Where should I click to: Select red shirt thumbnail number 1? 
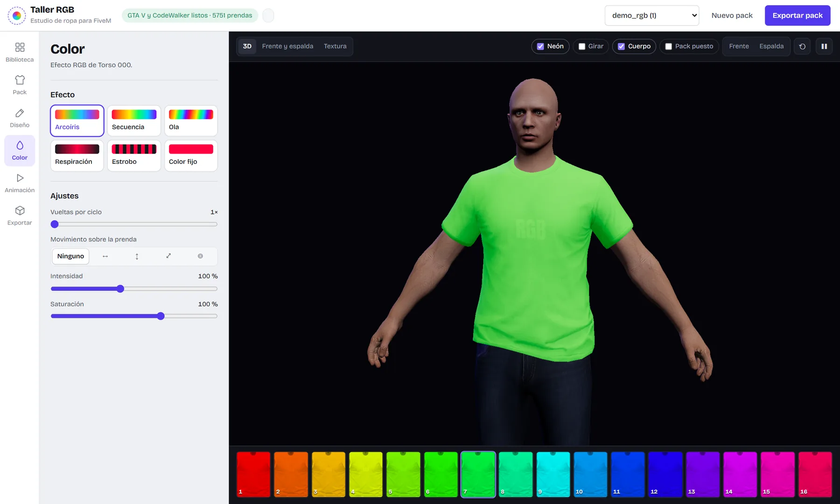253,474
